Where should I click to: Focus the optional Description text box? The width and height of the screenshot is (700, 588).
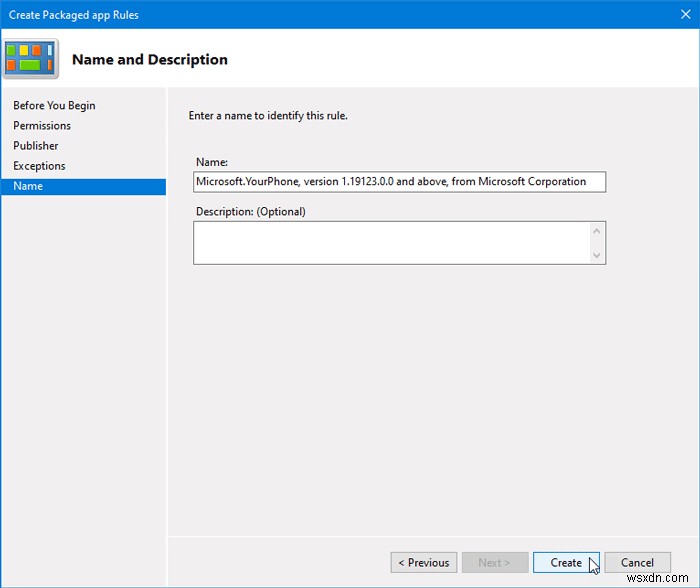[x=390, y=243]
